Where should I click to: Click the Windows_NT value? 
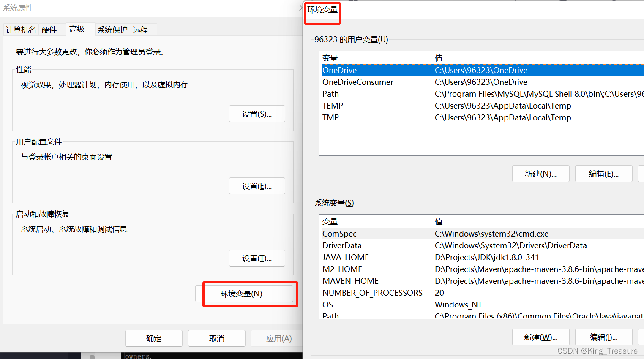pos(458,305)
